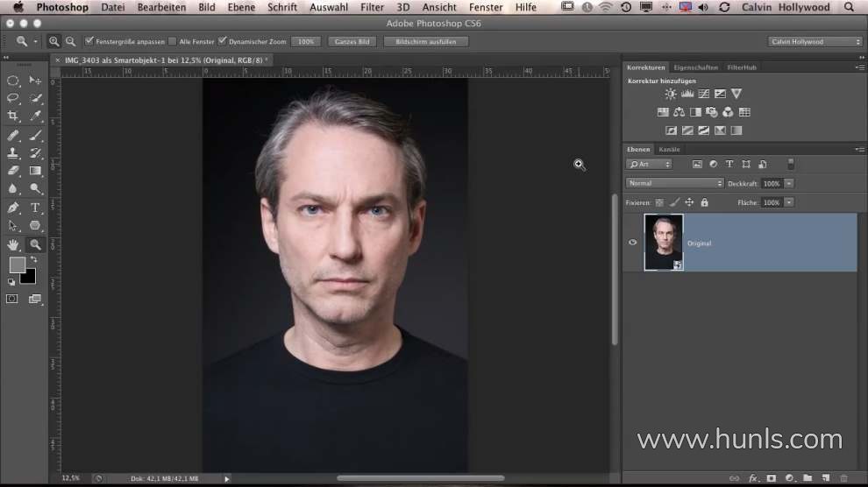Select the Eraser tool
Screen dimensions: 868x487
13,171
